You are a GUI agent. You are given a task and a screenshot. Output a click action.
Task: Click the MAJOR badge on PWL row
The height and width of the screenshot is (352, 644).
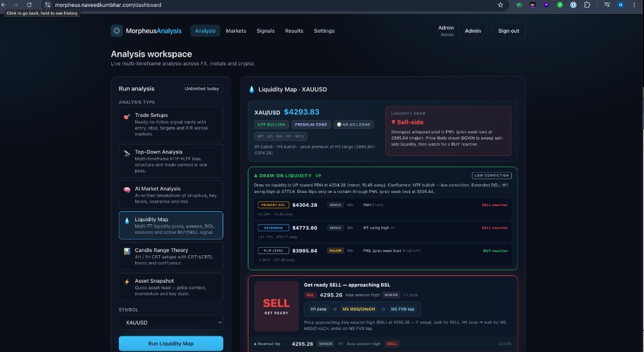(x=335, y=251)
